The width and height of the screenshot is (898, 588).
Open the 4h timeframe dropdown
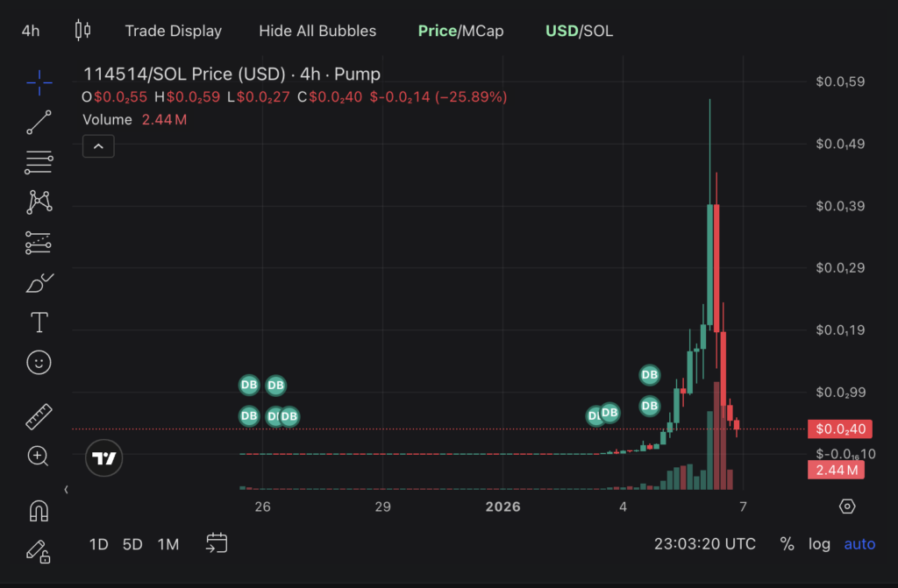coord(31,31)
